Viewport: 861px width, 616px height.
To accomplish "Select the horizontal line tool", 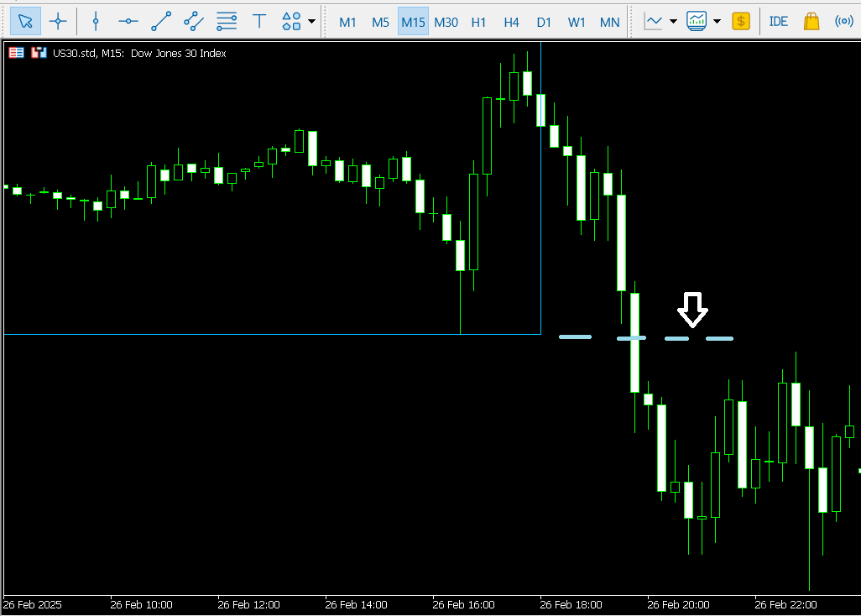I will point(128,21).
